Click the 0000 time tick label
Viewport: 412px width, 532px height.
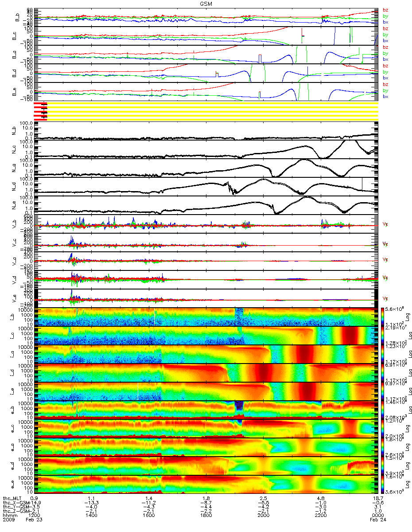377,516
